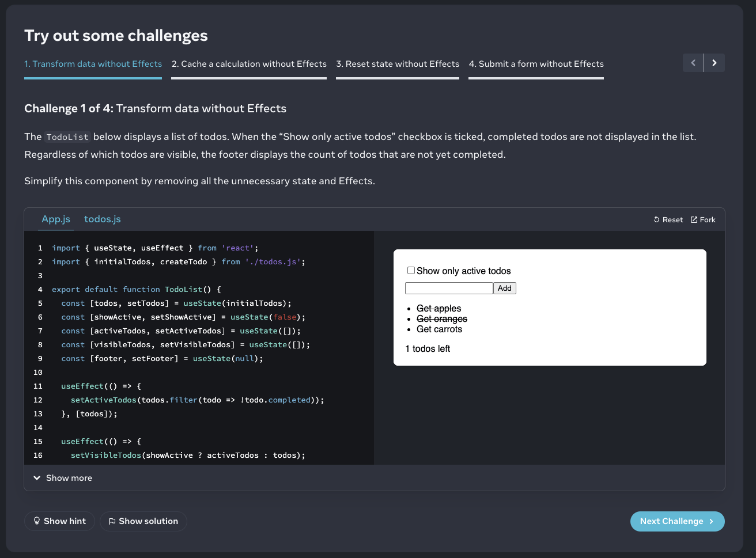Toggle Show only active todos checkbox
The height and width of the screenshot is (558, 756).
point(411,270)
